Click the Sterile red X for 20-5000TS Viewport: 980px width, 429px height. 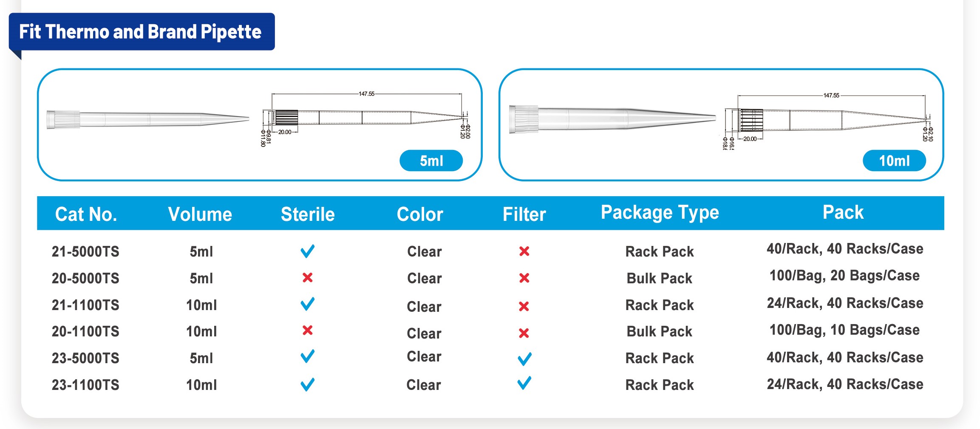tap(307, 278)
